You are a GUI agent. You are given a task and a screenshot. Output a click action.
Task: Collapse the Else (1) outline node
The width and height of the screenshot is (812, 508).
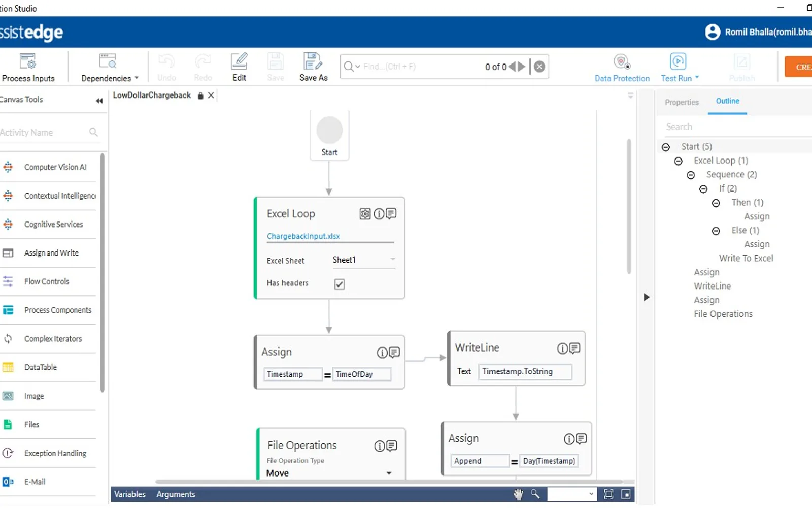pos(716,231)
